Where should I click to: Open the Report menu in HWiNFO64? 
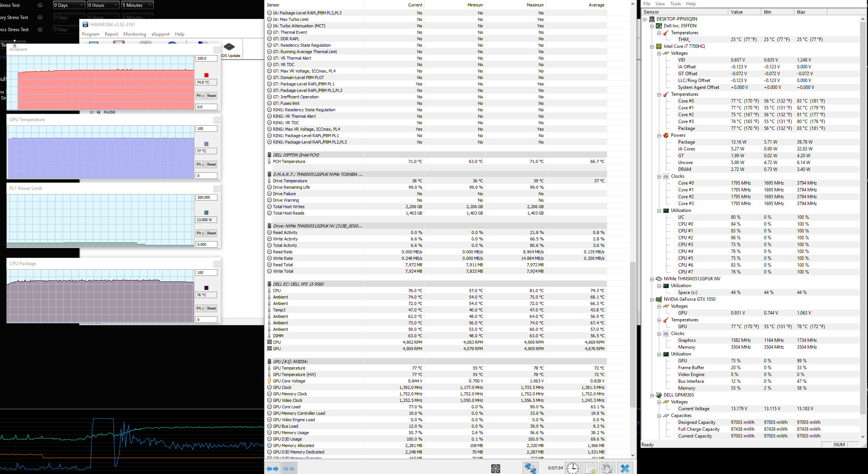click(x=111, y=34)
